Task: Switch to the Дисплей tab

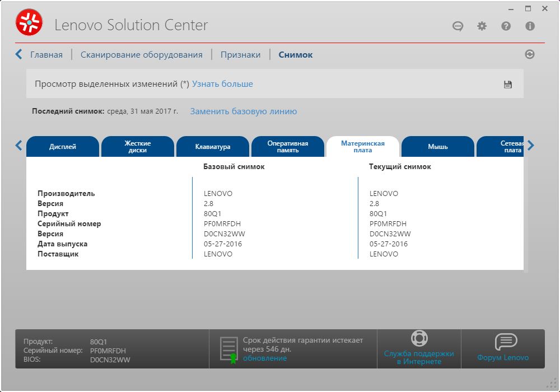Action: point(63,146)
